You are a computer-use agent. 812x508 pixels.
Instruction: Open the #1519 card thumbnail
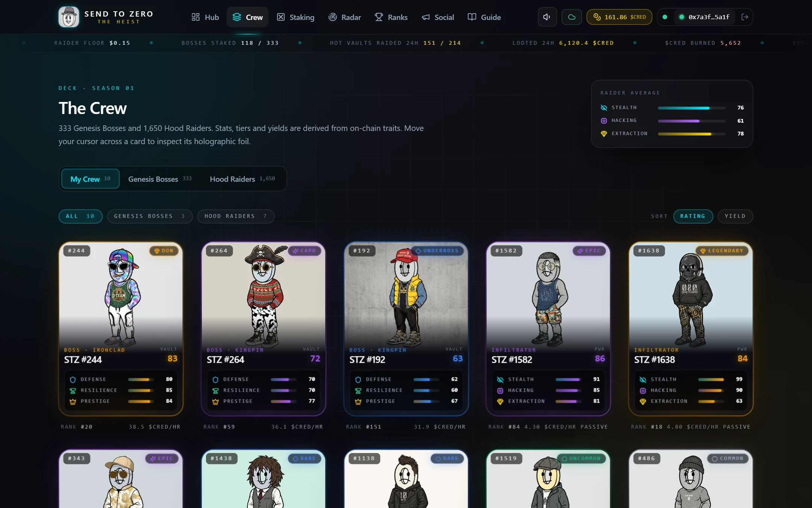click(x=548, y=479)
